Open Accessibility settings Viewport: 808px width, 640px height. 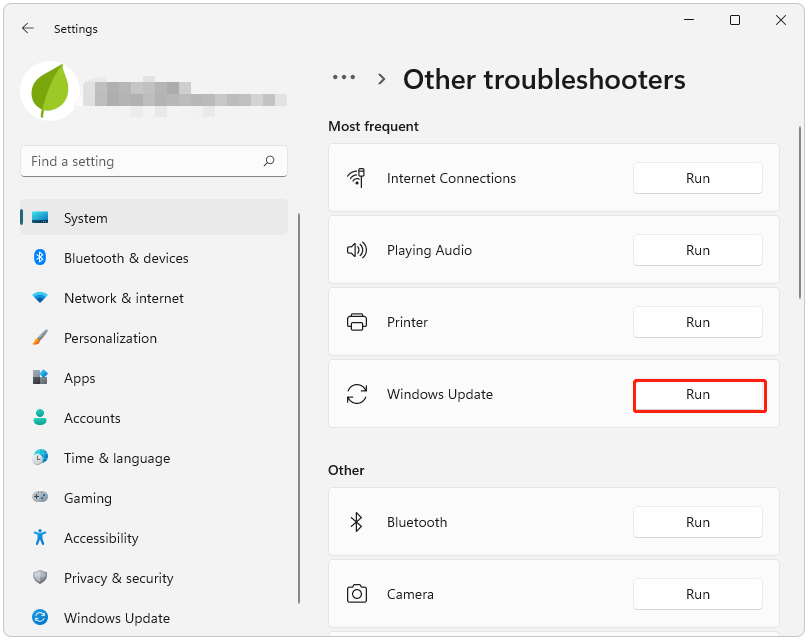[154, 537]
